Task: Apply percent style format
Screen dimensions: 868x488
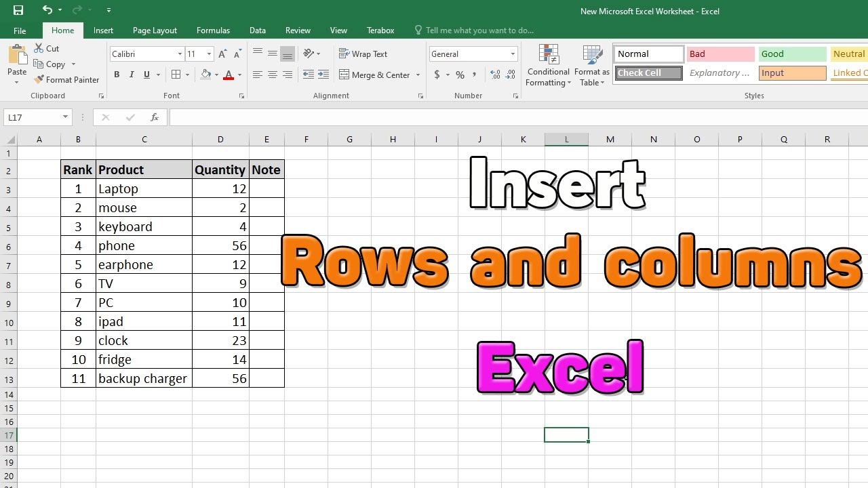Action: pyautogui.click(x=460, y=75)
